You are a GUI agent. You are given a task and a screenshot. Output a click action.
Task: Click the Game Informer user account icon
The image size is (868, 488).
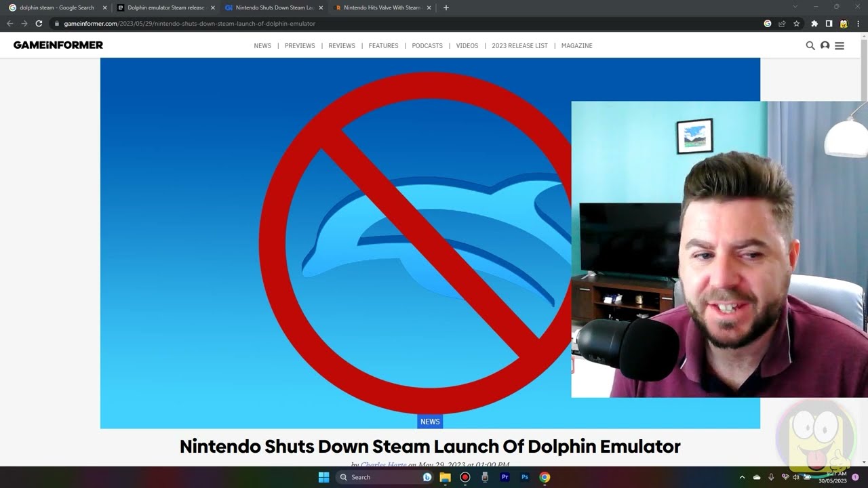825,45
